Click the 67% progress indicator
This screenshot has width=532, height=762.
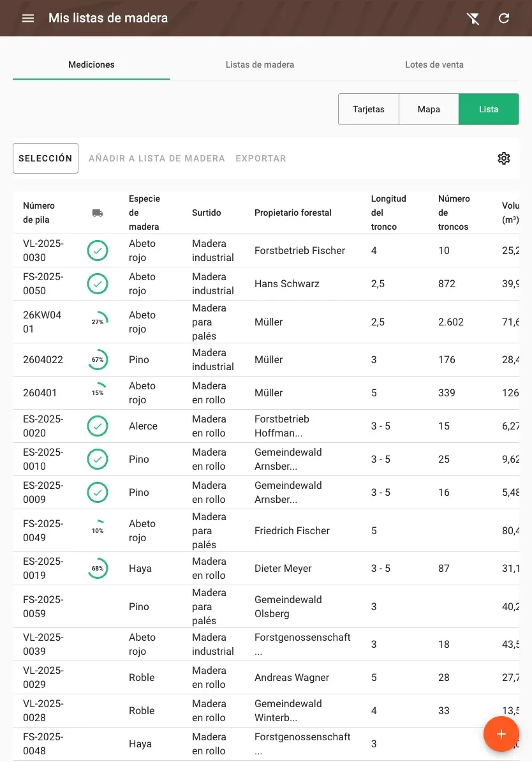(98, 359)
